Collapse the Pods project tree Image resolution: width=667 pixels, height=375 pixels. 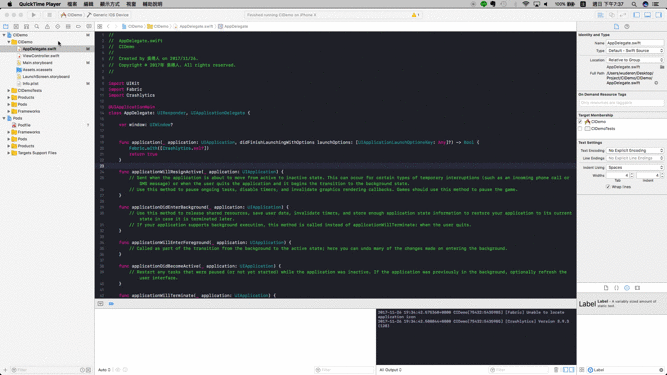4,118
